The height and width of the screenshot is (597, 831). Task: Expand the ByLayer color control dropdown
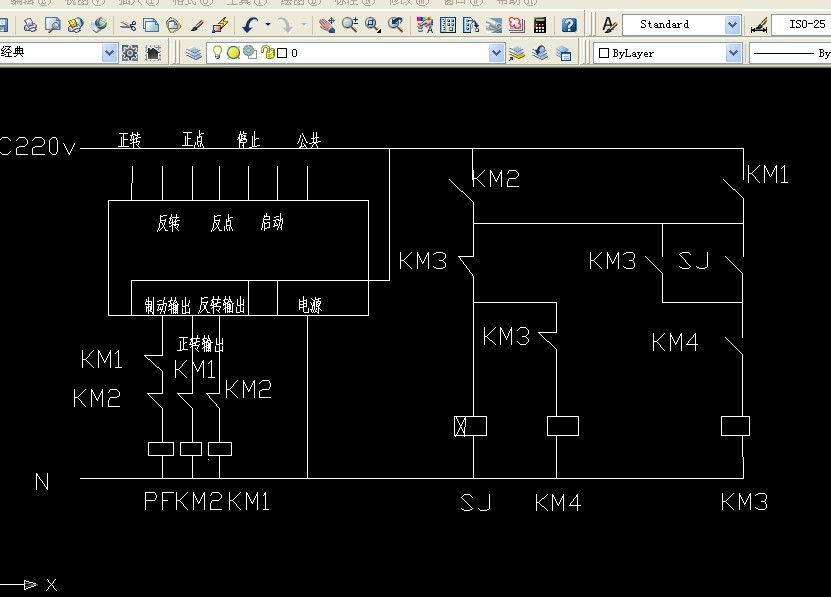(732, 53)
